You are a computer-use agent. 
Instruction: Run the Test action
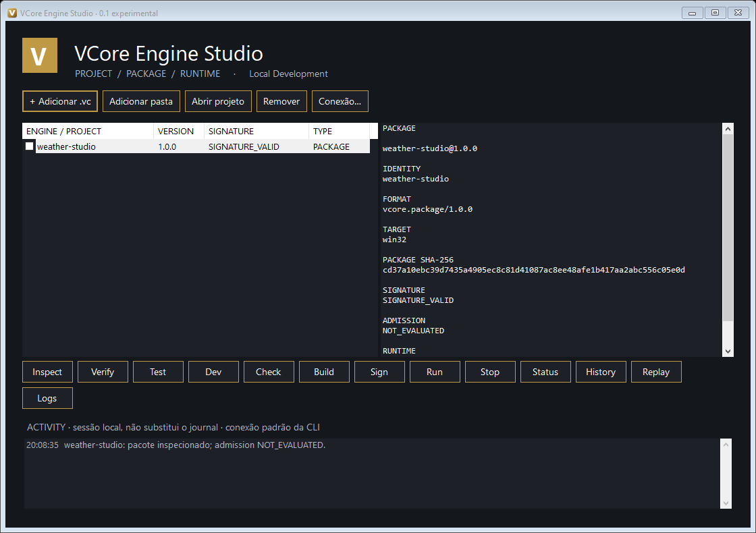click(158, 372)
